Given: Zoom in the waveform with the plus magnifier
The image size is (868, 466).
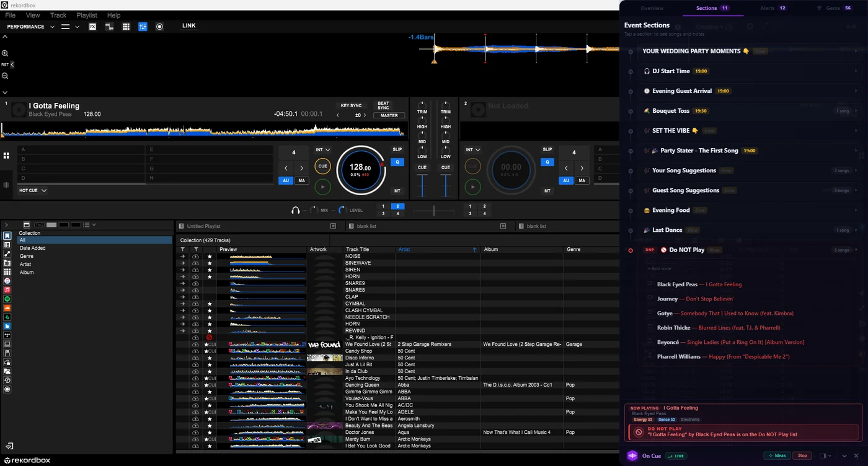Looking at the screenshot, I should point(5,53).
